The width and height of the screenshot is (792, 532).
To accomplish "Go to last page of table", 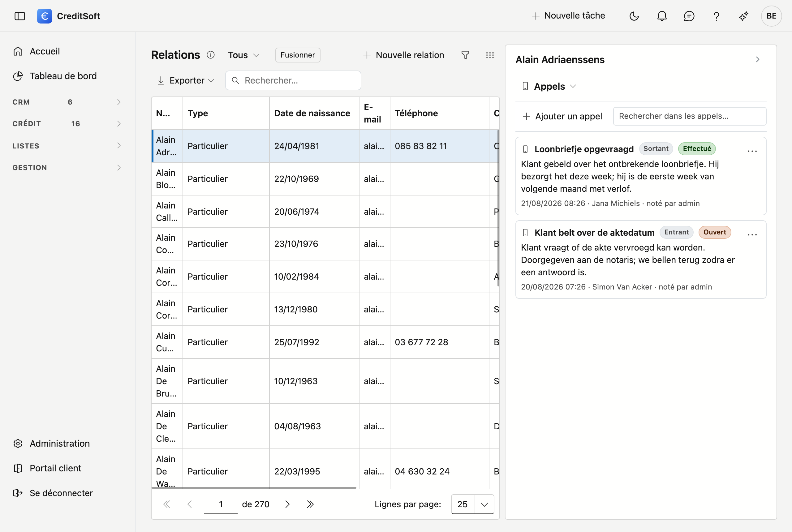I will tap(310, 504).
